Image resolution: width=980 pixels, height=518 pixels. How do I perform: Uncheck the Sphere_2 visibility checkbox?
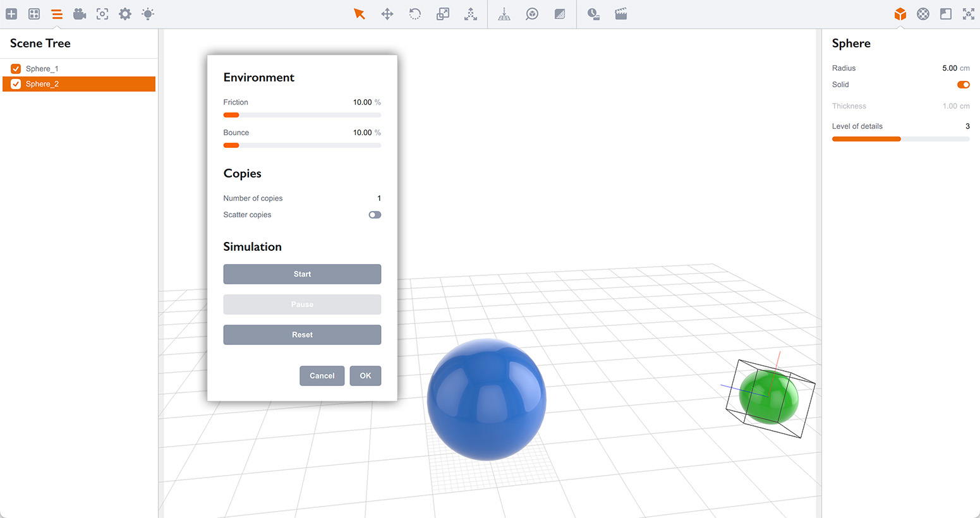(x=16, y=84)
